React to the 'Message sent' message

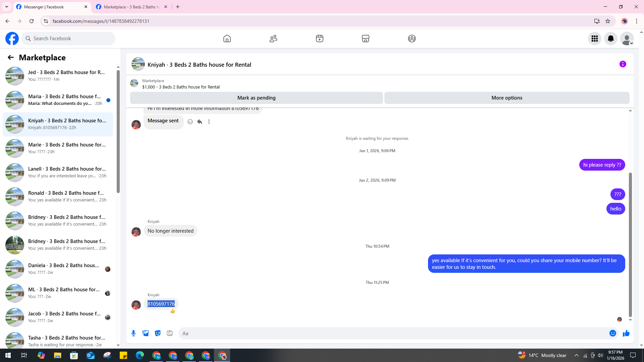tap(190, 122)
